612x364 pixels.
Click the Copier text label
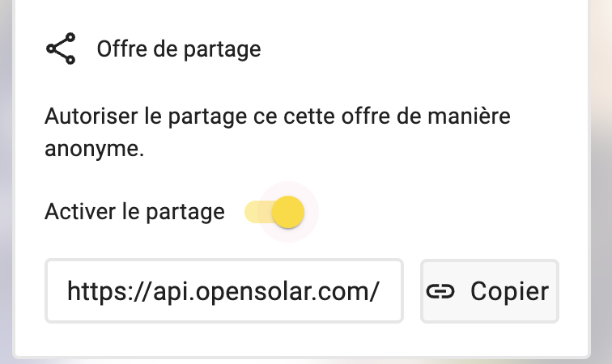pyautogui.click(x=509, y=291)
